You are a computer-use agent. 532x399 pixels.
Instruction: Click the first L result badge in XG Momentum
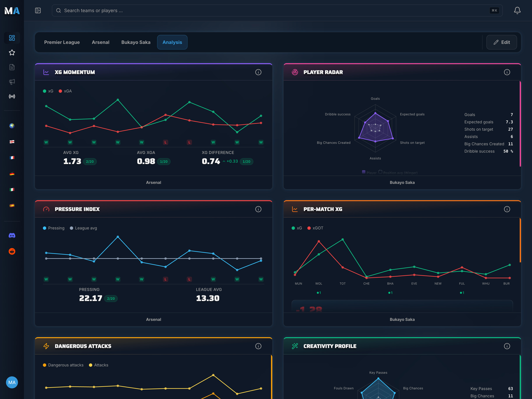coord(165,142)
